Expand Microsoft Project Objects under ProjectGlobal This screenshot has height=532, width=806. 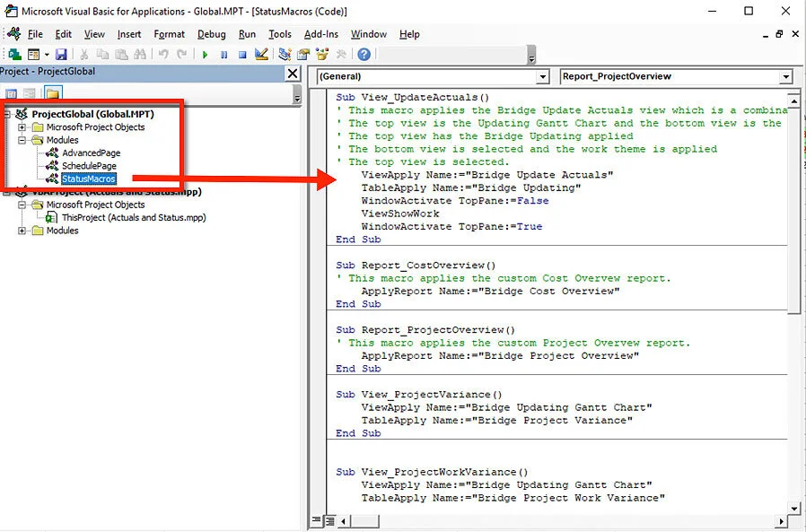tap(22, 127)
